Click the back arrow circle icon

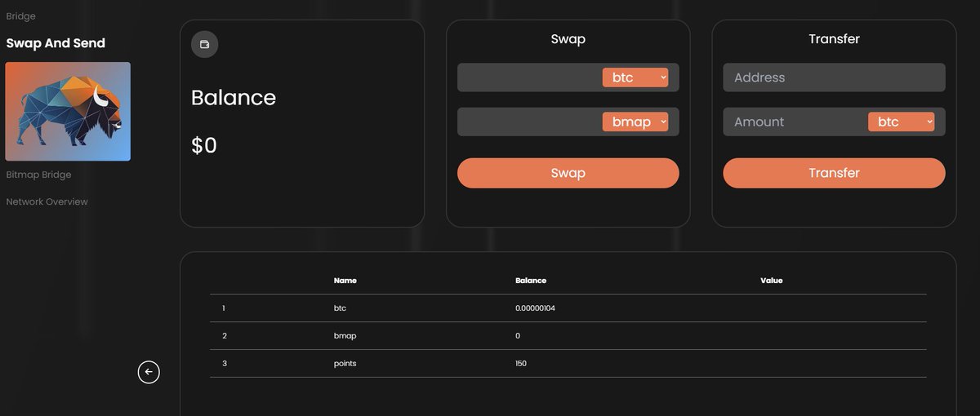point(149,372)
